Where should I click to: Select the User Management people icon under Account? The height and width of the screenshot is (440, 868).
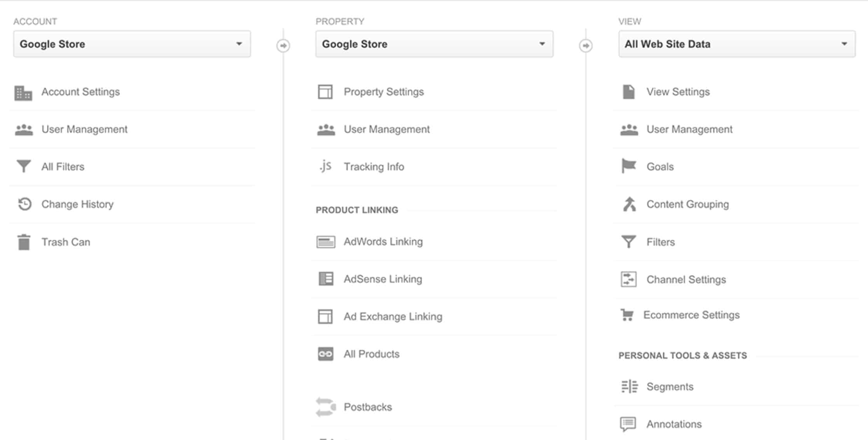(23, 129)
